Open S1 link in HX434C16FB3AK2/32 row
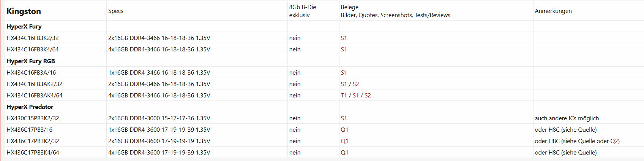 (344, 84)
